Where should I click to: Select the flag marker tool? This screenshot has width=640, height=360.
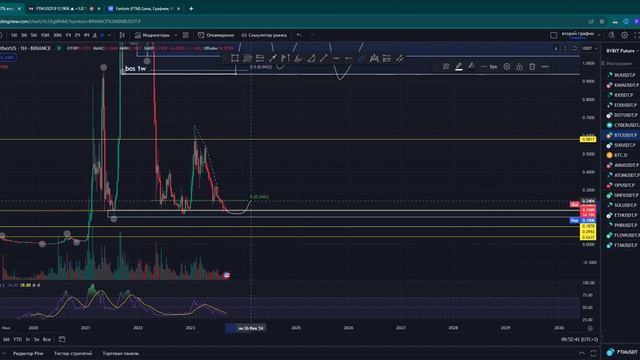(285, 58)
